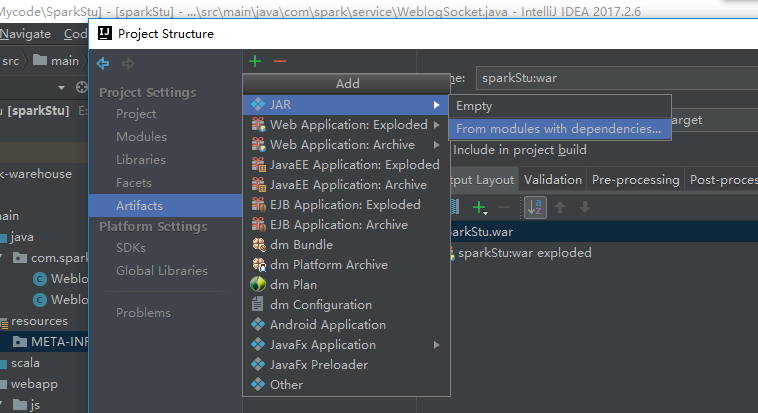758x413 pixels.
Task: Switch to the Validation tab
Action: pyautogui.click(x=553, y=180)
